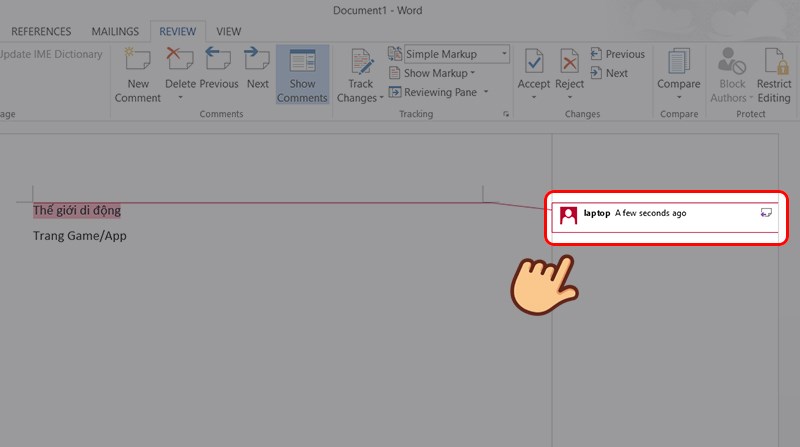Expand the Compare dropdown arrow
Screen dimensions: 800x447
pyautogui.click(x=679, y=97)
